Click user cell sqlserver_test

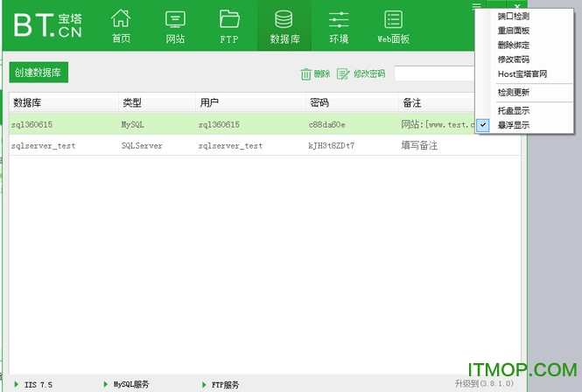point(230,145)
